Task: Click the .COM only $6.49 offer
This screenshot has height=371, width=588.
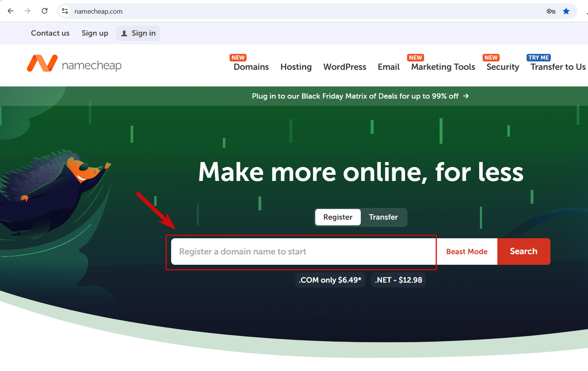Action: [x=330, y=280]
